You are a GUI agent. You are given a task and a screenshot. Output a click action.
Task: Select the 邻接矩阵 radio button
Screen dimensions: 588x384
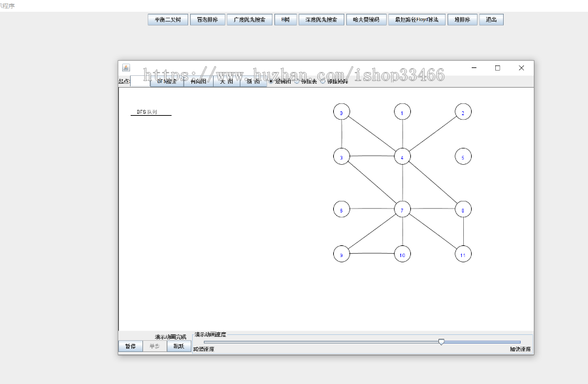point(323,82)
